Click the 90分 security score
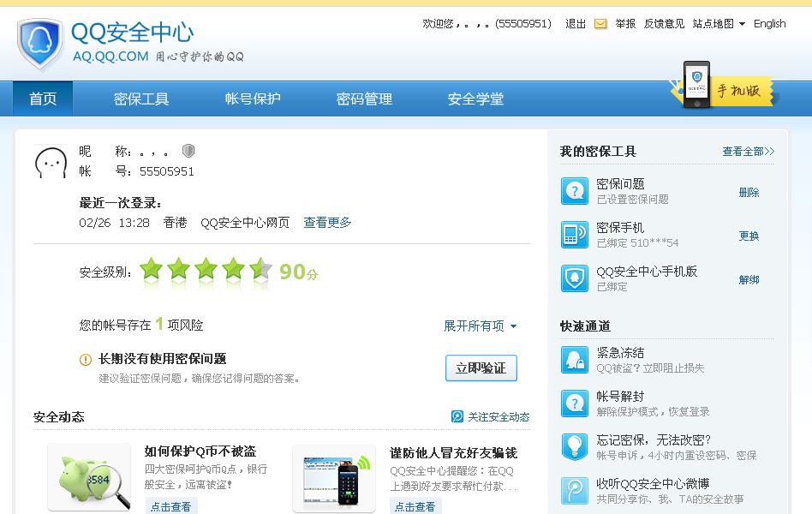Viewport: 812px width, 514px height. coord(299,272)
